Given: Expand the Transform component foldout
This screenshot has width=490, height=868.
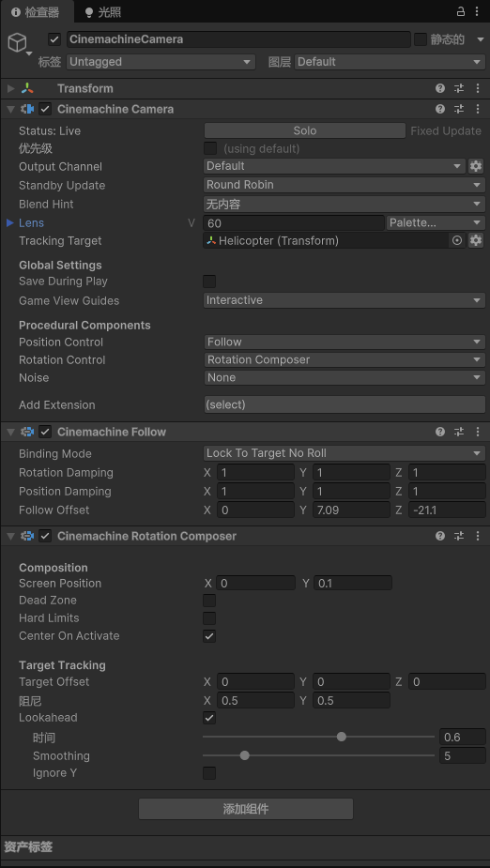Looking at the screenshot, I should pyautogui.click(x=10, y=88).
